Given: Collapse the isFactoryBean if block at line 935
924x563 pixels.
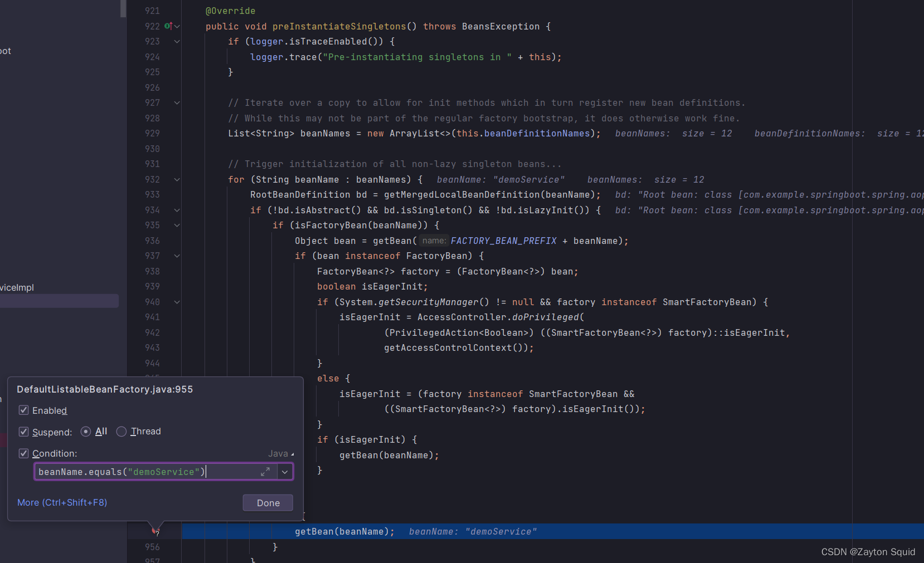Looking at the screenshot, I should click(x=177, y=226).
